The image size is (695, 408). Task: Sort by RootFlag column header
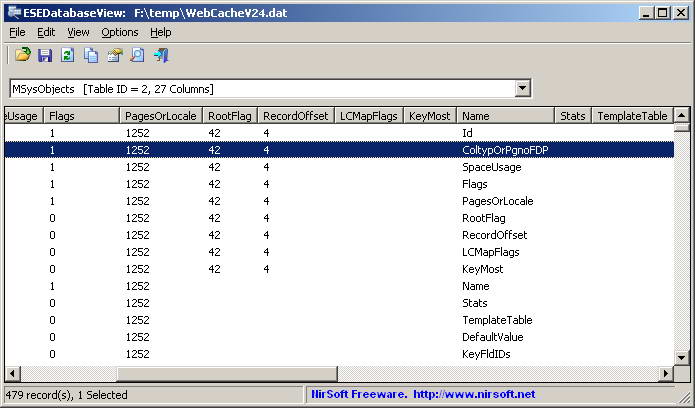coord(230,116)
